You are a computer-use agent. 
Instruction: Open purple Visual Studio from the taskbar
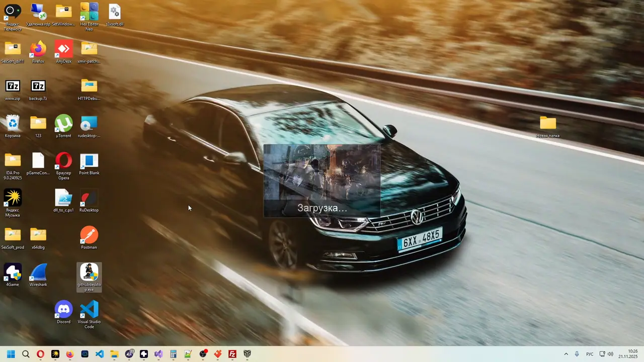click(x=158, y=354)
